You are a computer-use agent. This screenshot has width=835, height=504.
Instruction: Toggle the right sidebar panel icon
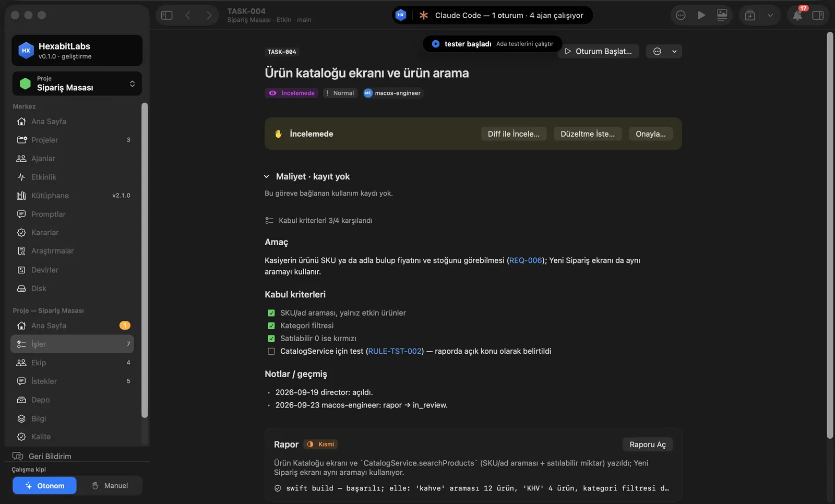[818, 15]
